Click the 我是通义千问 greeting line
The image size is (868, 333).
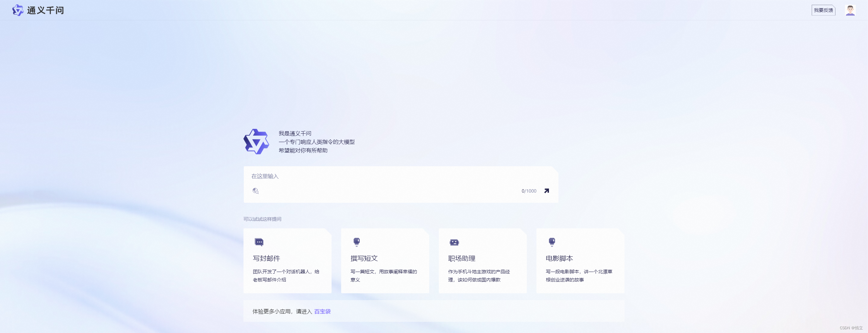click(x=295, y=133)
